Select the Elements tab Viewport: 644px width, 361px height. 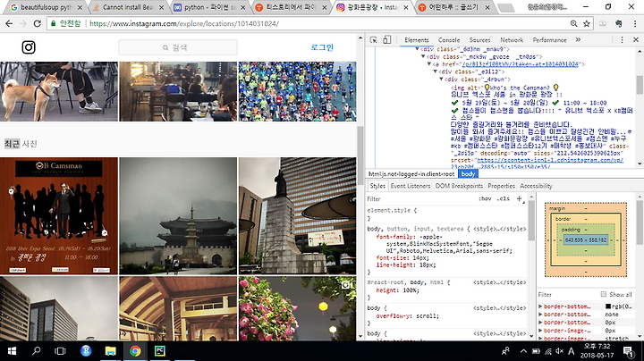[x=417, y=40]
